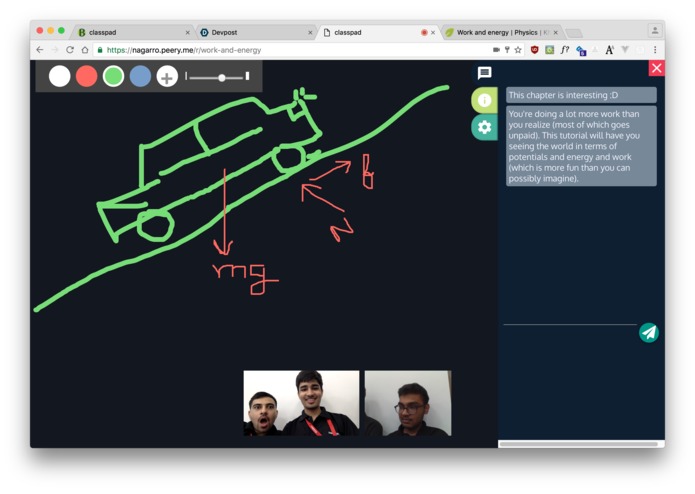The height and width of the screenshot is (494, 695).
Task: Click the two-person video thumbnail
Action: (301, 403)
